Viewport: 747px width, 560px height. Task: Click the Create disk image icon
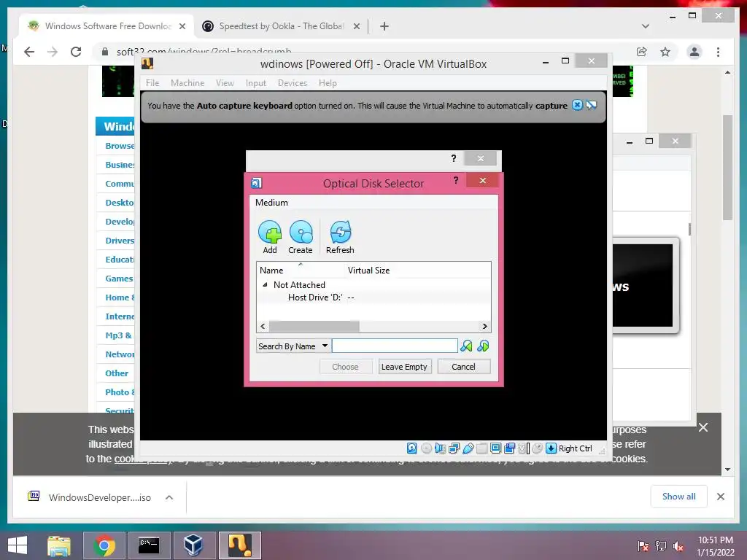click(301, 237)
